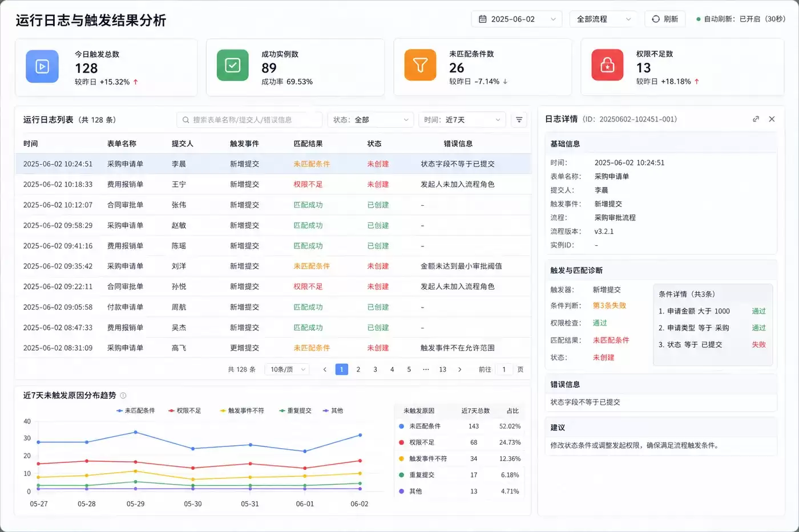Click the orange funnel icon for 未匹配条件数
Image resolution: width=799 pixels, height=532 pixels.
[420, 66]
